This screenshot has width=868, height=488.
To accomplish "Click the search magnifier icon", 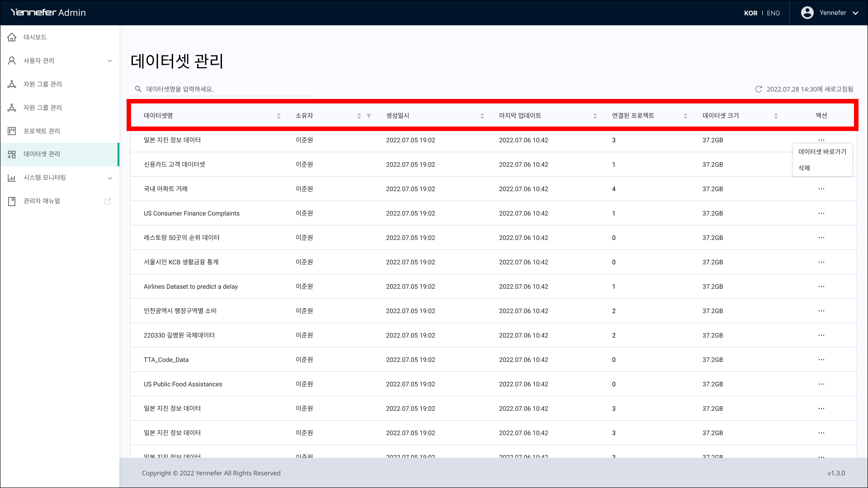I will tap(138, 89).
